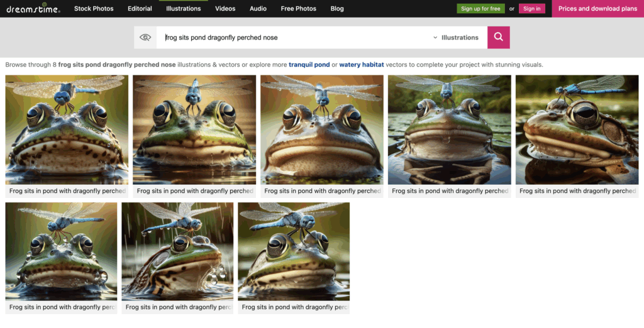644x328 pixels.
Task: Click the Sign in button
Action: coord(531,9)
